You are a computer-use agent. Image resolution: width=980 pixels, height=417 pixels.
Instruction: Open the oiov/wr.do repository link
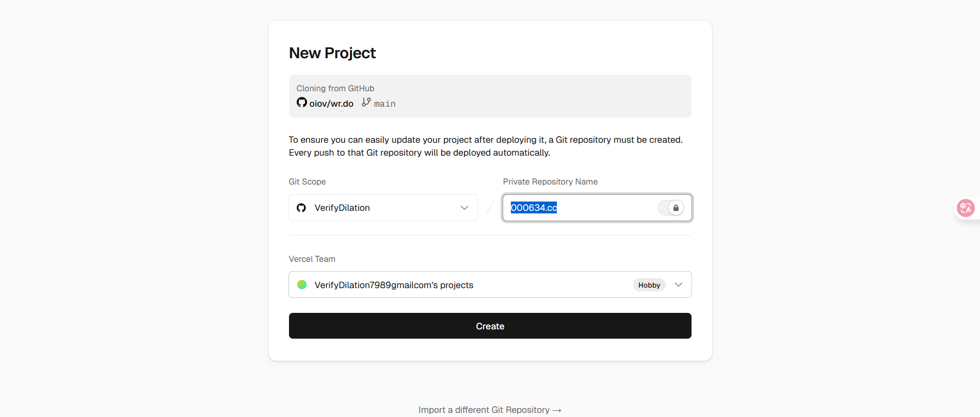click(331, 104)
